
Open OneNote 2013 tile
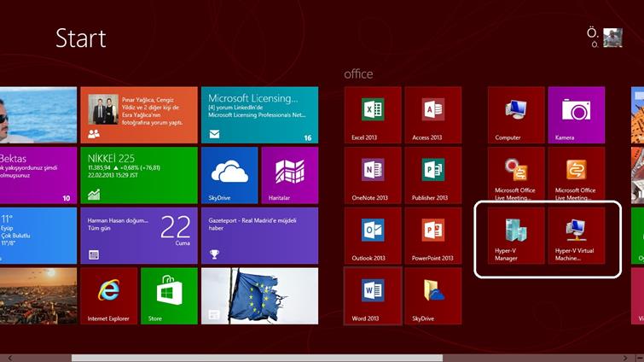pos(373,176)
